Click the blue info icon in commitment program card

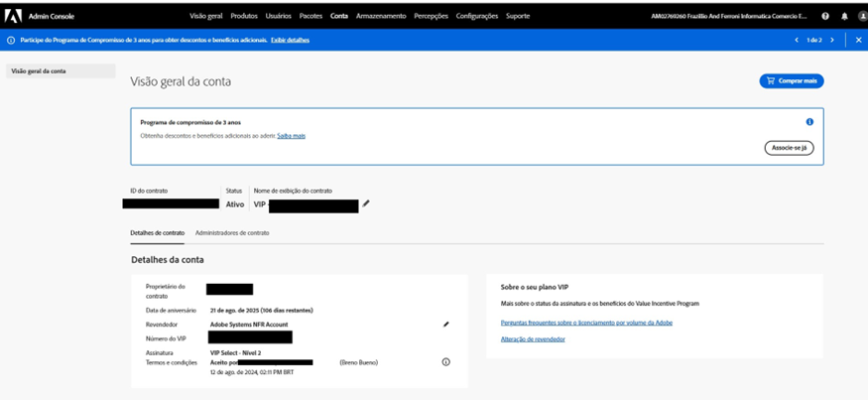tap(809, 122)
